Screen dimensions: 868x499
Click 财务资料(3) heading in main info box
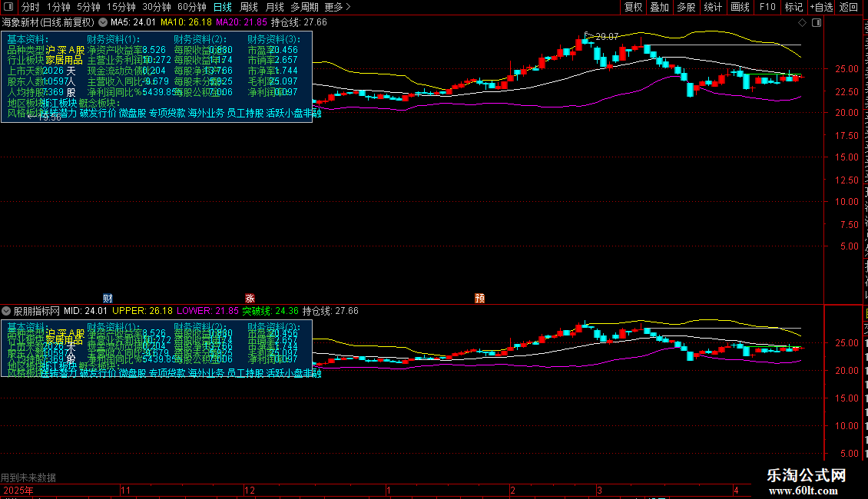(274, 39)
